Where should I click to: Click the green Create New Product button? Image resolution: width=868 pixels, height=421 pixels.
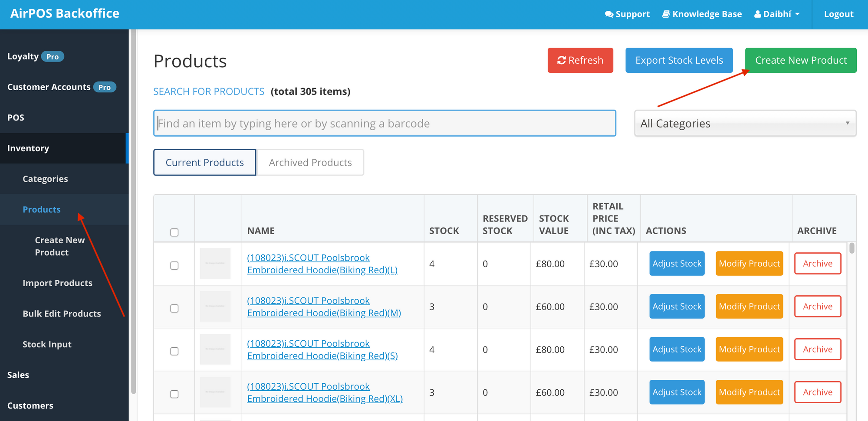tap(801, 60)
